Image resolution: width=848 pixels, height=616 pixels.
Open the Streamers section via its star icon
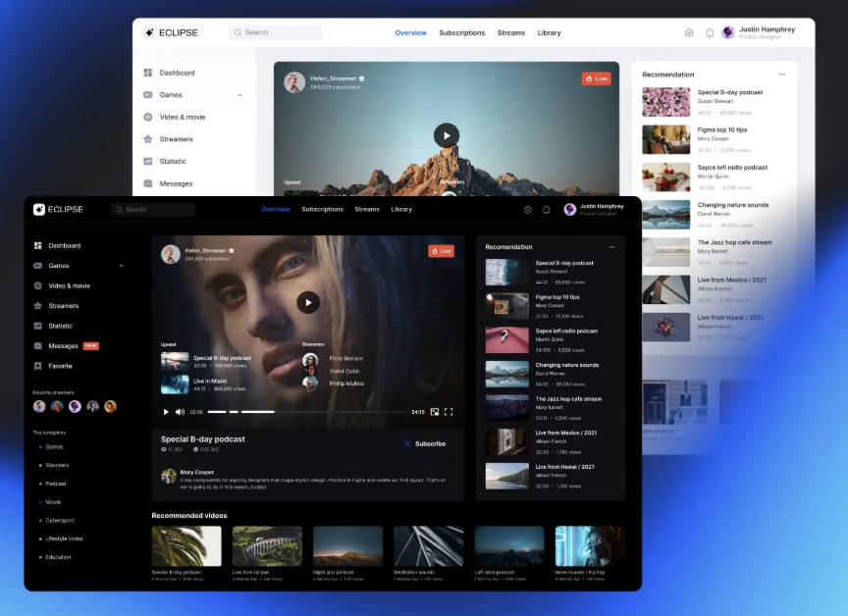(x=37, y=305)
